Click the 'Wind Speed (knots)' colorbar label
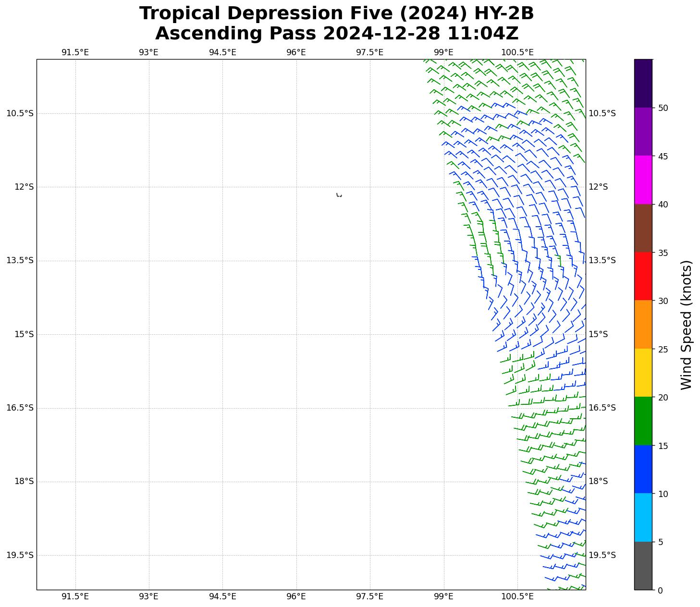The height and width of the screenshot is (607, 700). tap(686, 325)
